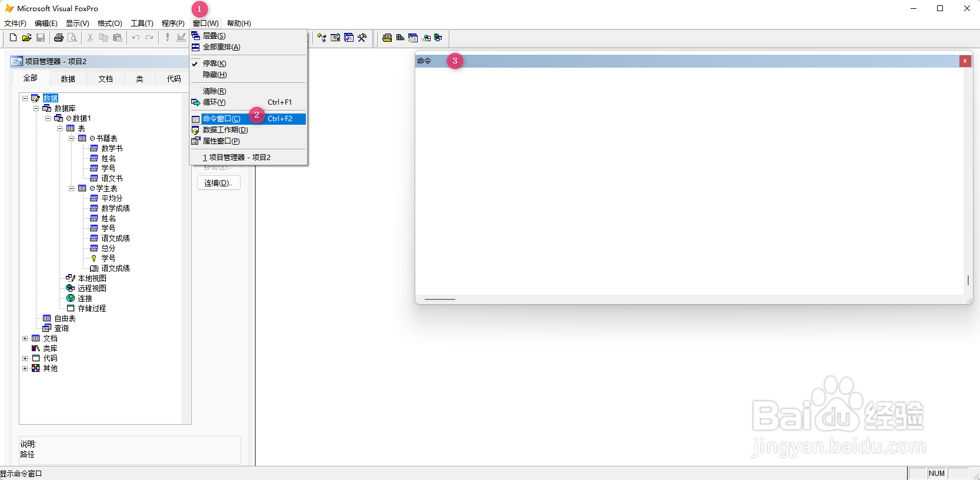Click the Toolbox hammer and wrench icon
The width and height of the screenshot is (980, 480).
pos(362,38)
